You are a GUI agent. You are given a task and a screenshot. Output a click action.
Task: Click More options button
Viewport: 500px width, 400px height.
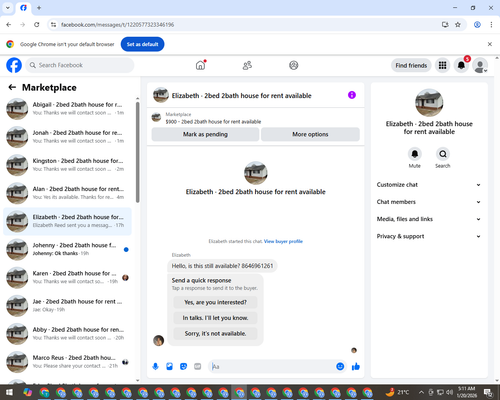pos(310,134)
